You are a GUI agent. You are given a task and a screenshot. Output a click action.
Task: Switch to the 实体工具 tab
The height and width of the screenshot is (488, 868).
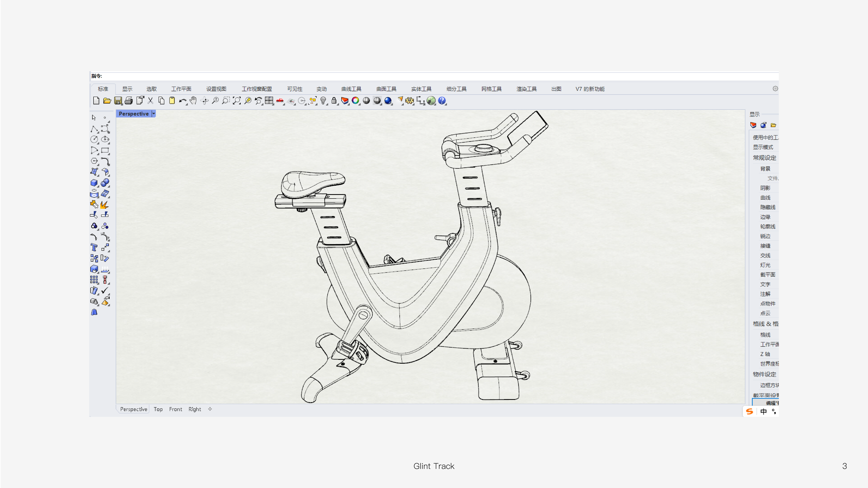[x=422, y=89]
